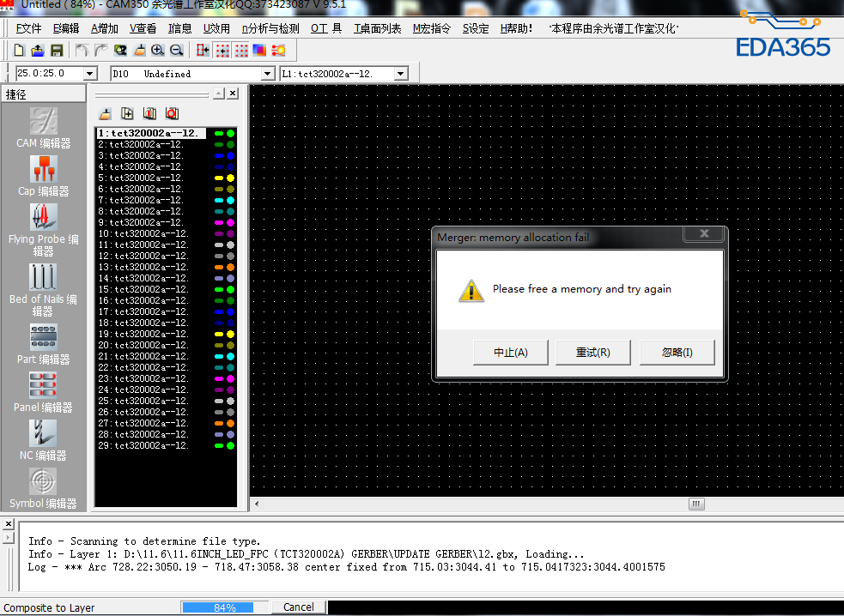
Task: Open the Flying Probe editor shortcut
Action: 44,230
